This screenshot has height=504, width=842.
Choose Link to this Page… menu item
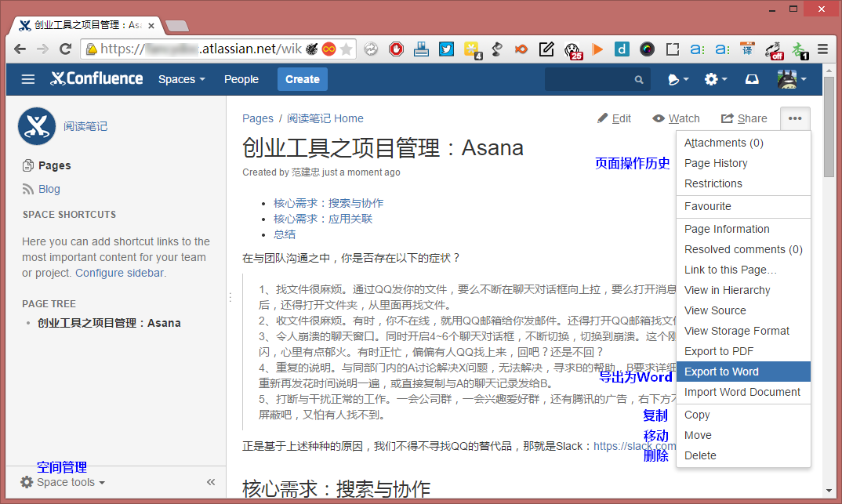[x=743, y=270]
